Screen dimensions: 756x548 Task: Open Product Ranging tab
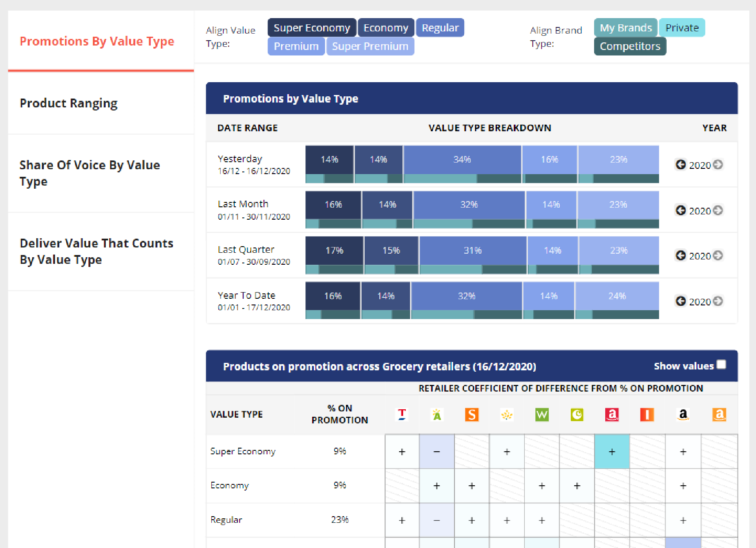coord(101,103)
